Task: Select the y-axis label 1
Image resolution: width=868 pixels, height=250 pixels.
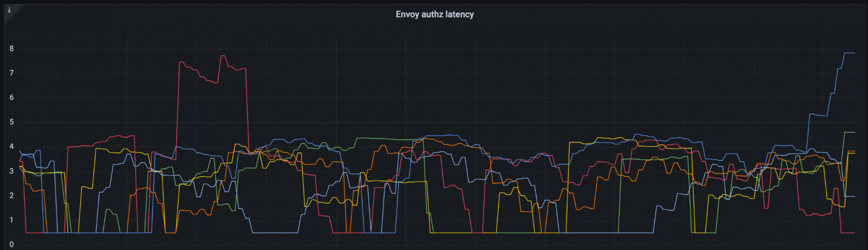Action: click(11, 220)
